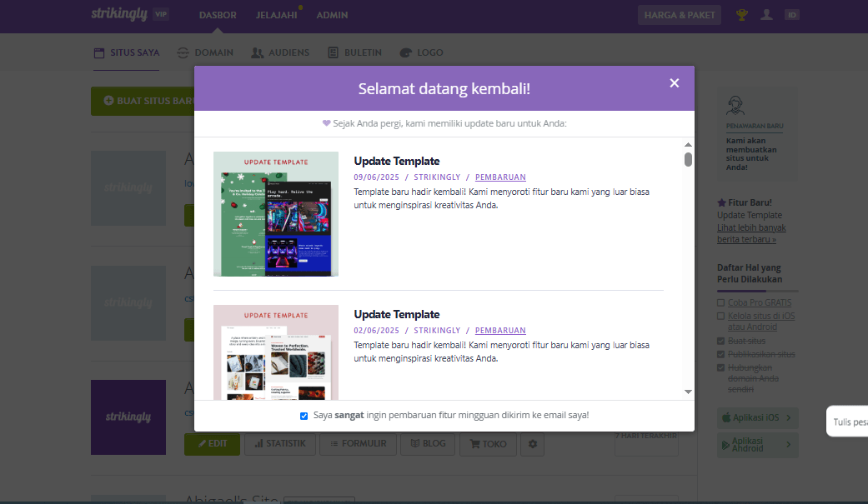Click the PENAWARAN BARU offer card text
Screen dimensions: 868x504
[755, 126]
